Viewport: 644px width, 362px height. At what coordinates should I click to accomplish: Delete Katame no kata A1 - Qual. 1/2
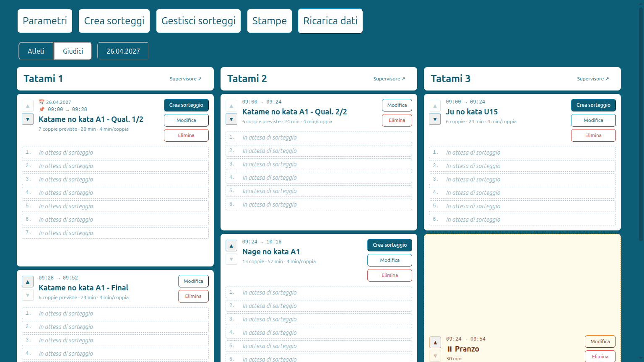[186, 135]
